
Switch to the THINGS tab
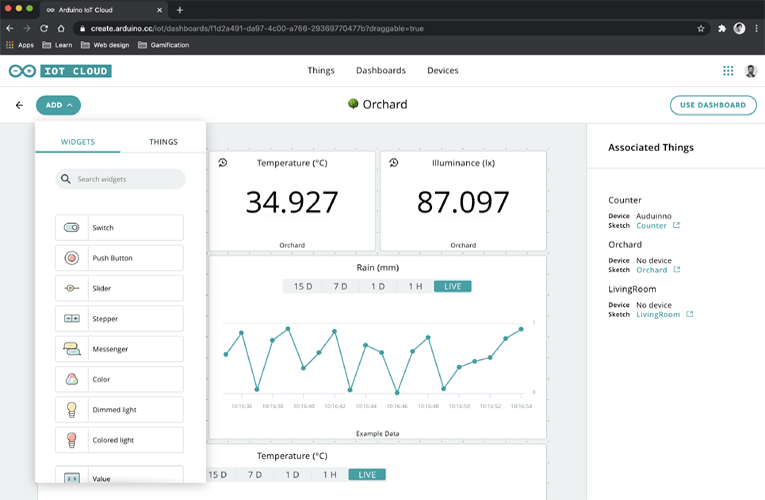(163, 142)
